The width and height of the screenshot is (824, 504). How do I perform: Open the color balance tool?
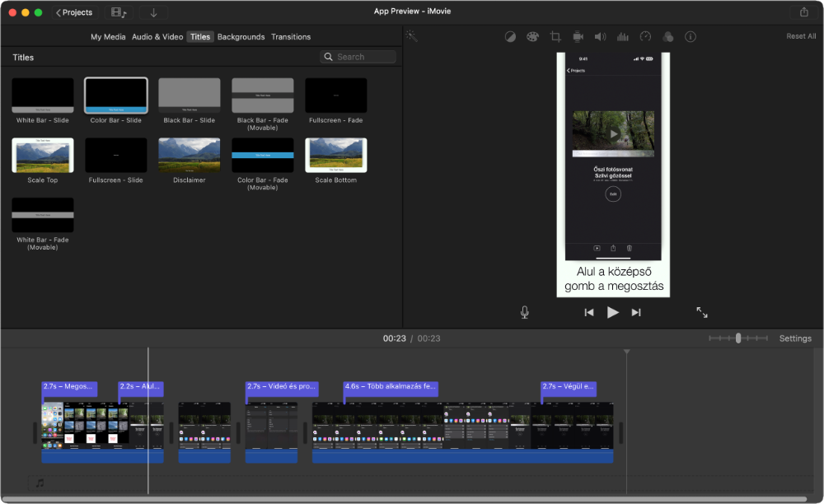click(510, 37)
